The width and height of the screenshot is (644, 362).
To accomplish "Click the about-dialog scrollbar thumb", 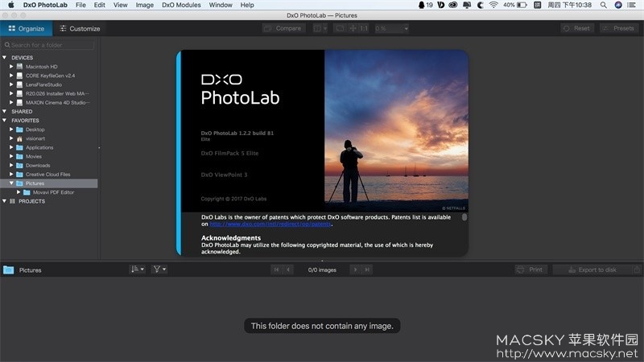I will point(464,217).
